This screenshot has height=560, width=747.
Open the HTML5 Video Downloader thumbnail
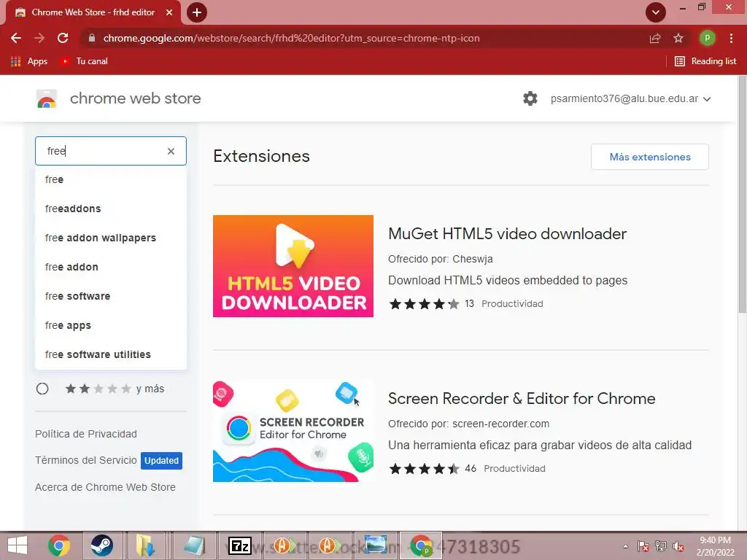pos(293,266)
